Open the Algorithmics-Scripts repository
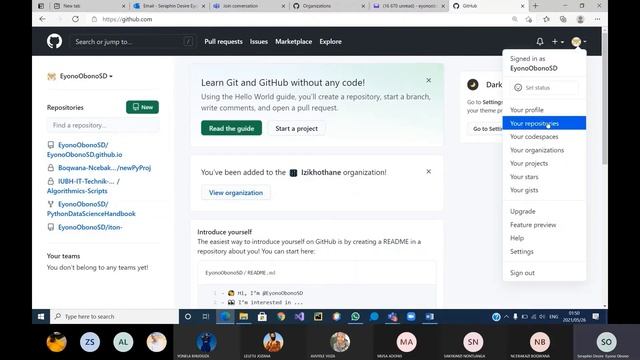The image size is (640, 360). pos(84,186)
